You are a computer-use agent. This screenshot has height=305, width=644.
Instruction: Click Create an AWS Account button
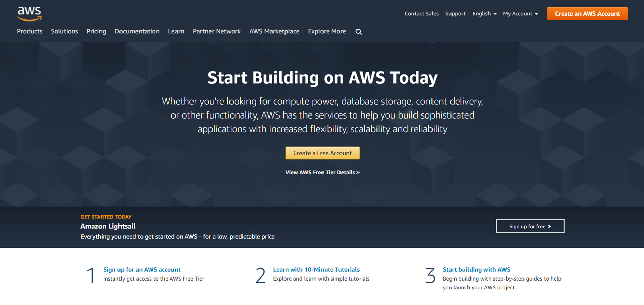[x=587, y=14]
